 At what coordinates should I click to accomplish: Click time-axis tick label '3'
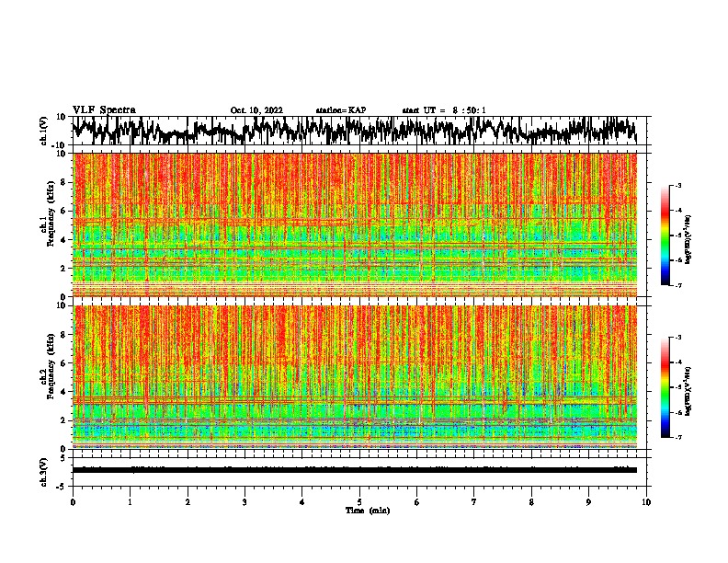pos(245,502)
